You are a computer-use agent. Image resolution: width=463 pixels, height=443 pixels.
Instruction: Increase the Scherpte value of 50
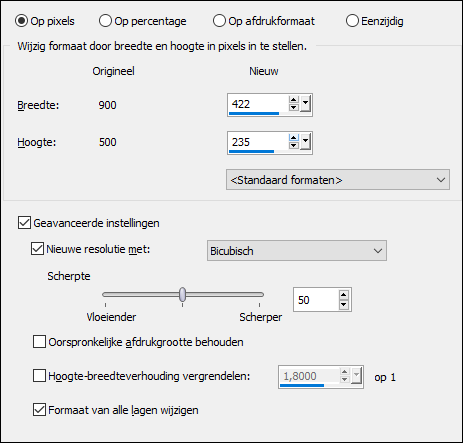point(344,295)
